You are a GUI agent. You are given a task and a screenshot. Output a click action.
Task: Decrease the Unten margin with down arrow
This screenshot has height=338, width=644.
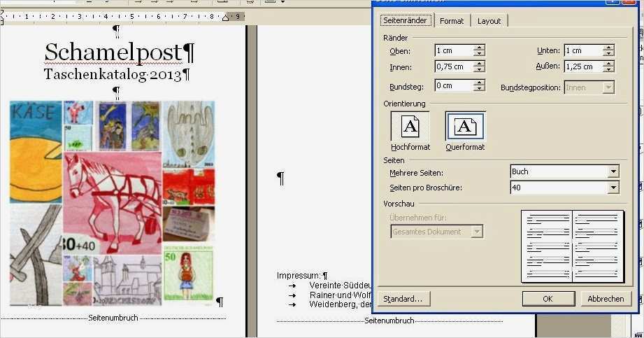[x=608, y=53]
